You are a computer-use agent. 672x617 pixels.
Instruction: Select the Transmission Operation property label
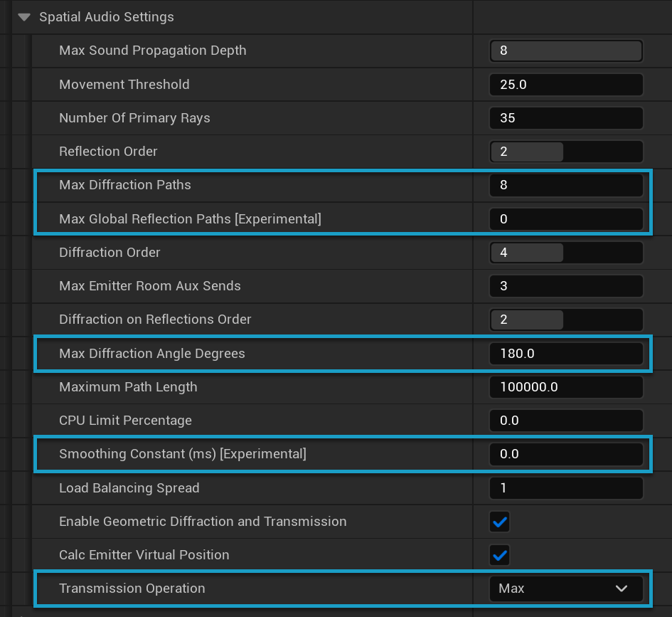coord(132,589)
